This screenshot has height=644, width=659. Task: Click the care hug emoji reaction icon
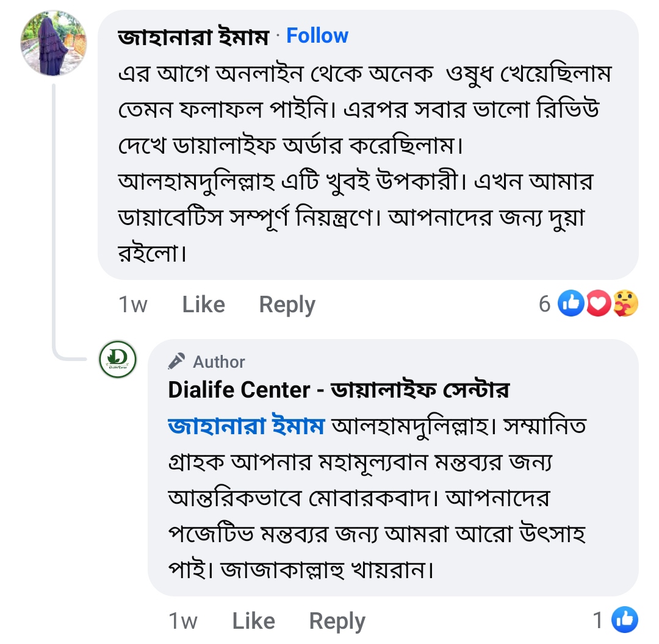click(x=625, y=304)
